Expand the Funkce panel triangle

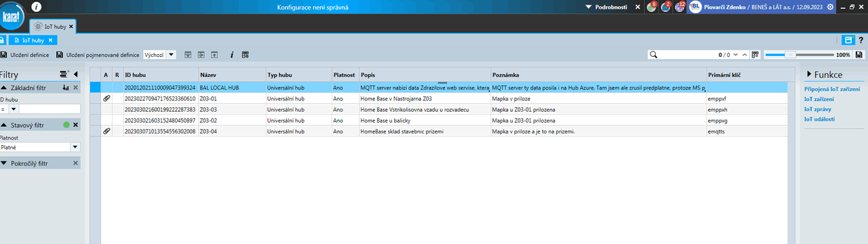[x=808, y=75]
